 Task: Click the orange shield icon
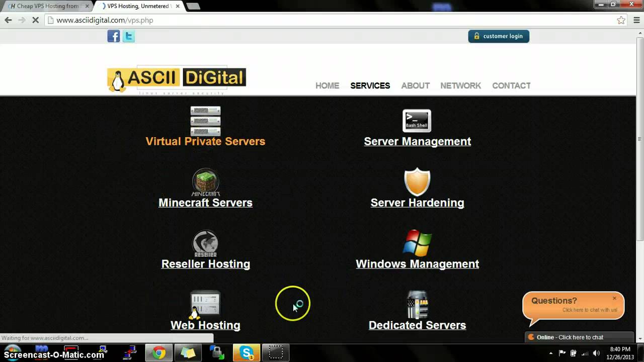coord(417,182)
